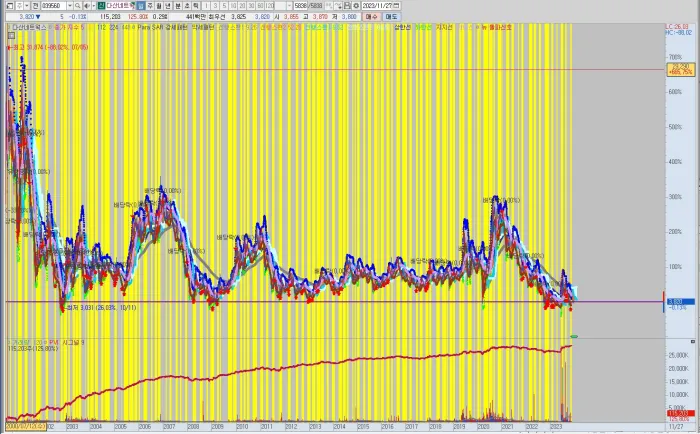Viewport: 700px width, 434px height.
Task: Click the green oval marker above volume panel
Action: pyautogui.click(x=575, y=336)
